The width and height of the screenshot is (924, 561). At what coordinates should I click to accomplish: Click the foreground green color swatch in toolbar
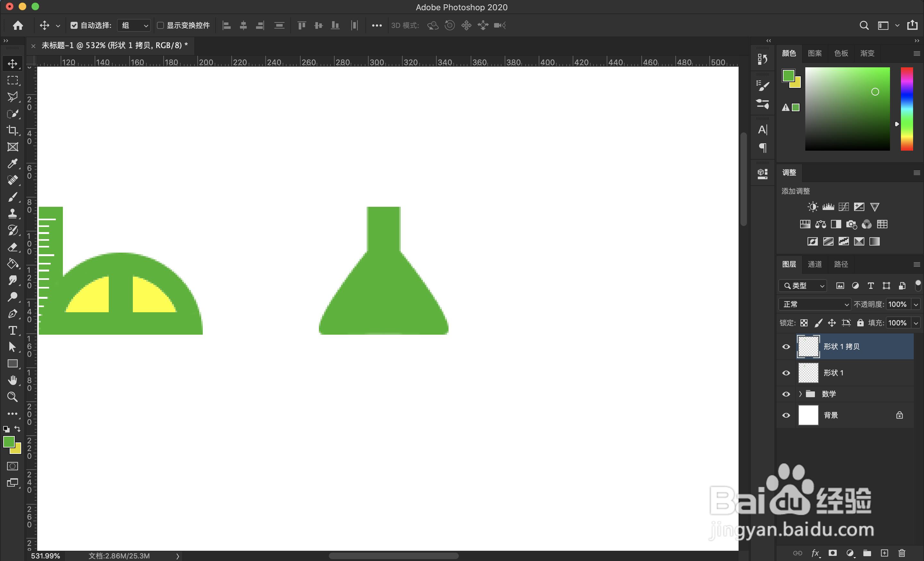coord(8,442)
